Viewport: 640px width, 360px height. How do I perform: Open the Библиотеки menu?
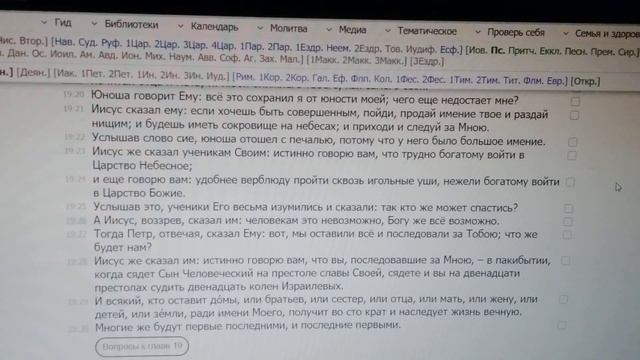click(131, 24)
